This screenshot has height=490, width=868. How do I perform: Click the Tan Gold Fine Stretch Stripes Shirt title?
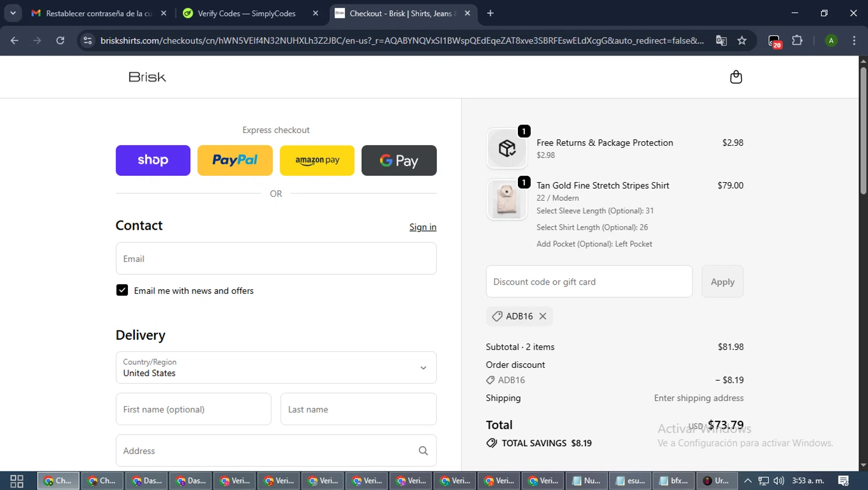point(602,185)
